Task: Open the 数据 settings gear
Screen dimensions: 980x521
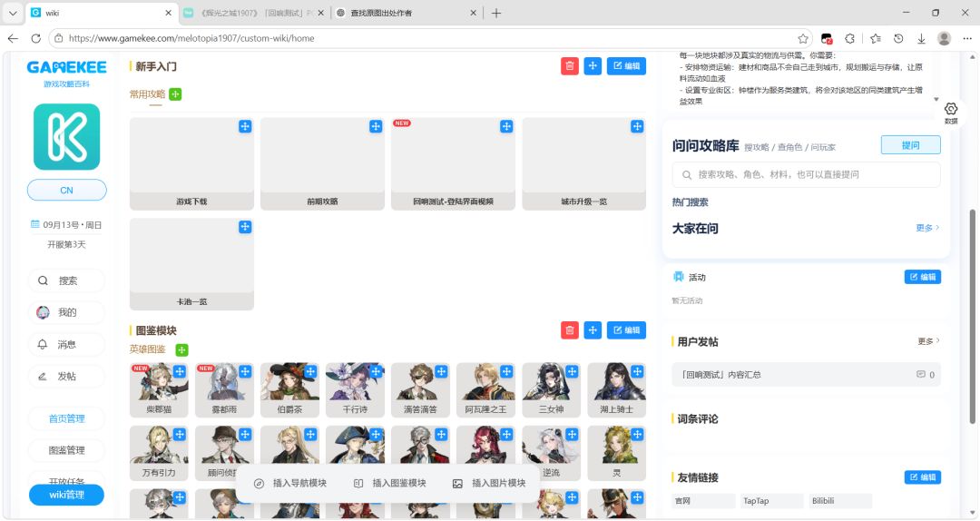Action: (951, 113)
